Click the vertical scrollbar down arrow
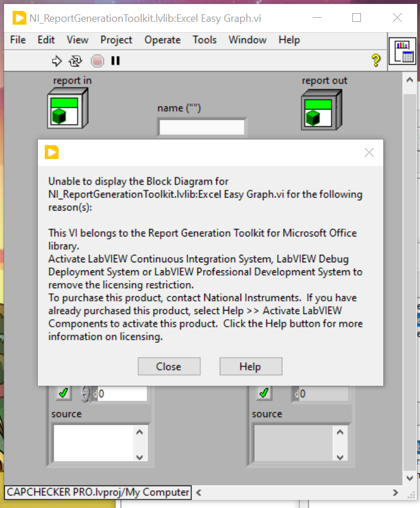 click(x=410, y=478)
